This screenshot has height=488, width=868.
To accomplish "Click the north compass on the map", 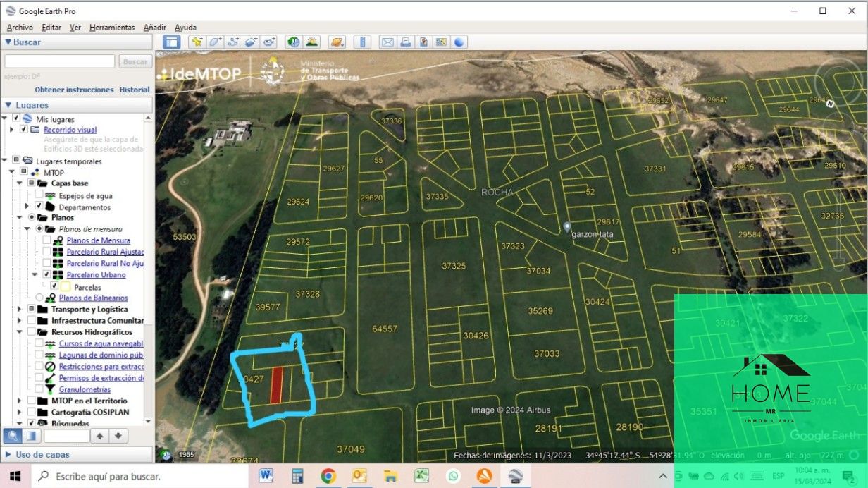I will coord(831,104).
